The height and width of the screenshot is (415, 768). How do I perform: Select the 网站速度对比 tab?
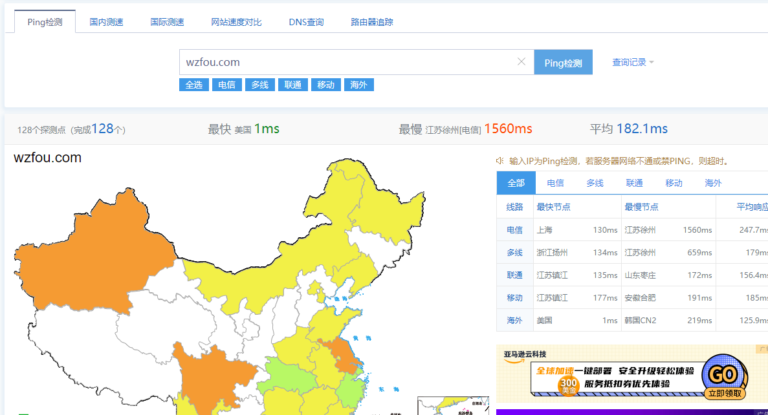point(238,21)
